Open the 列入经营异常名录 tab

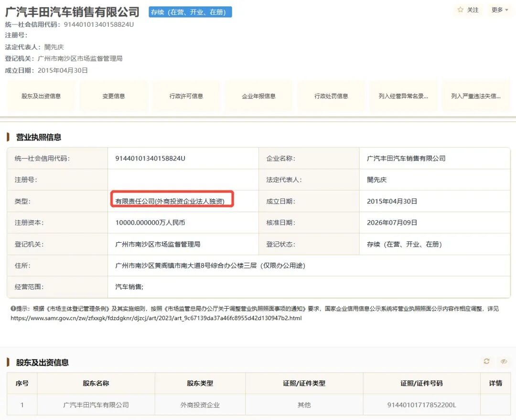[x=403, y=96]
